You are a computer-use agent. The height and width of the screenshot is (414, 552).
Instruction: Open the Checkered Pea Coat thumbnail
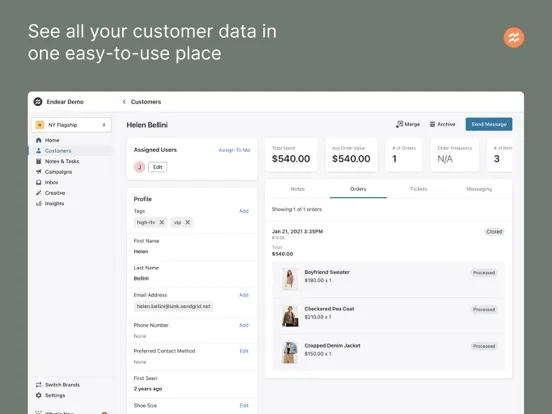click(x=290, y=316)
